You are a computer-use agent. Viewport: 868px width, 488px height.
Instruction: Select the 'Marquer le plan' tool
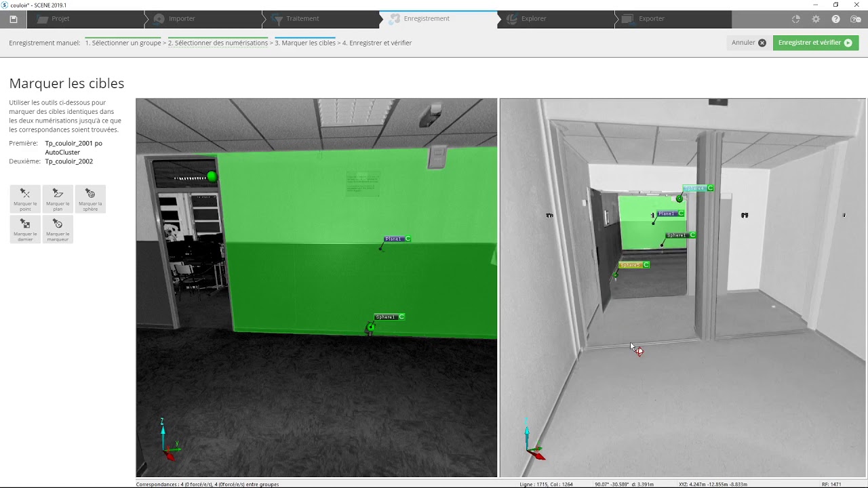tap(58, 199)
